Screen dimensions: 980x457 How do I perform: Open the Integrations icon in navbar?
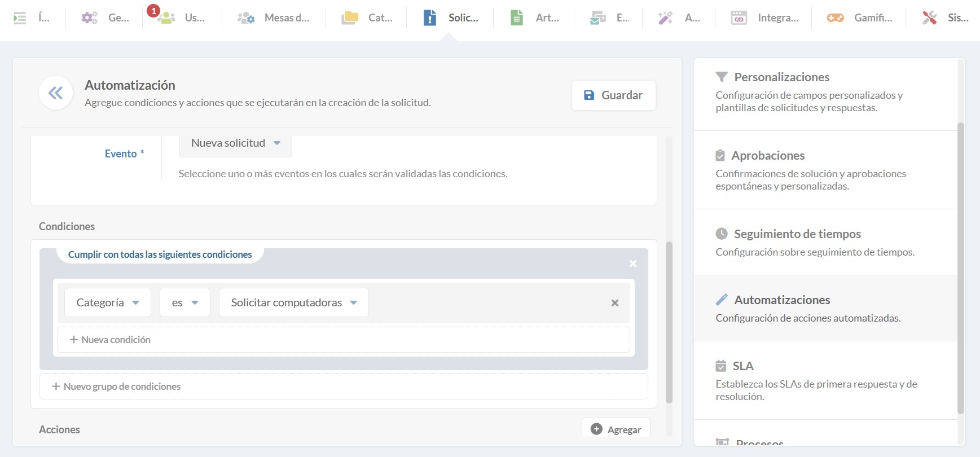[739, 18]
